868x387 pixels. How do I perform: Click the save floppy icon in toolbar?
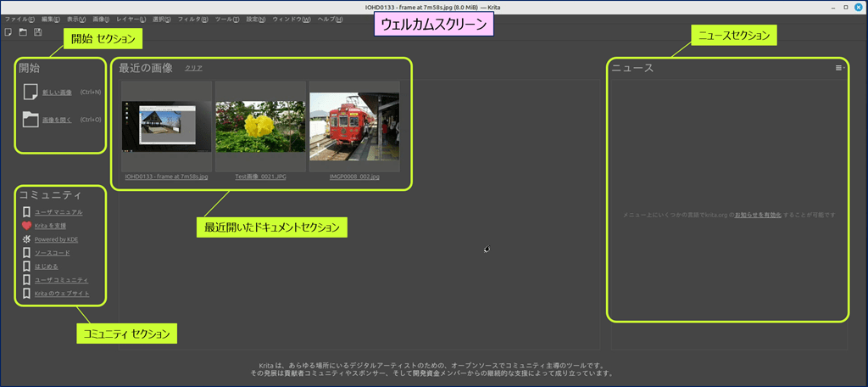37,32
